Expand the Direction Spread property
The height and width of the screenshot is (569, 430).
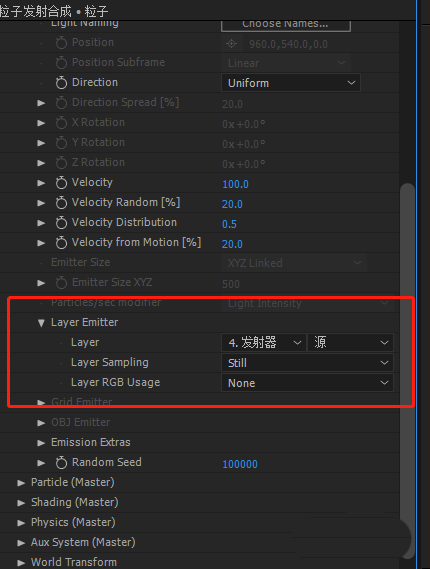[x=41, y=103]
